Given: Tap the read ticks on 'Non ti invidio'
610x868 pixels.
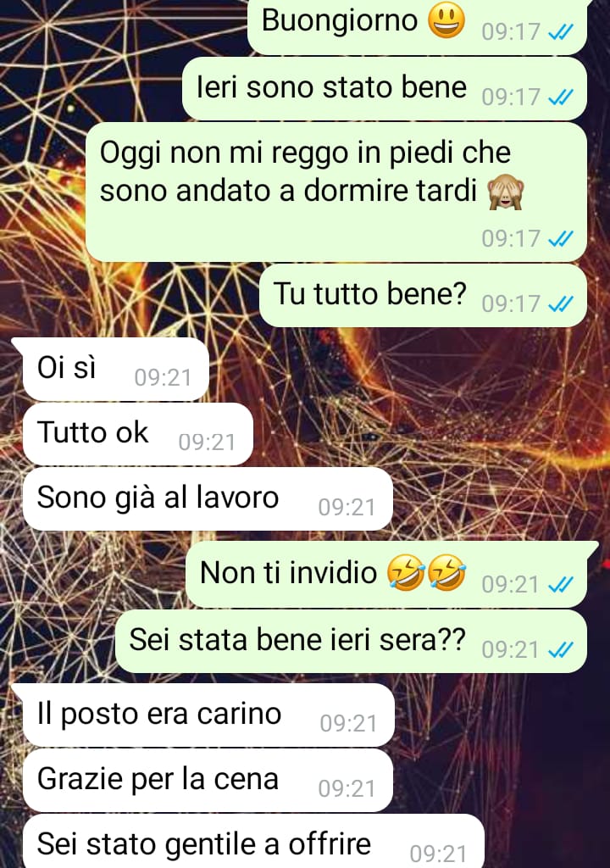Looking at the screenshot, I should coord(560,585).
